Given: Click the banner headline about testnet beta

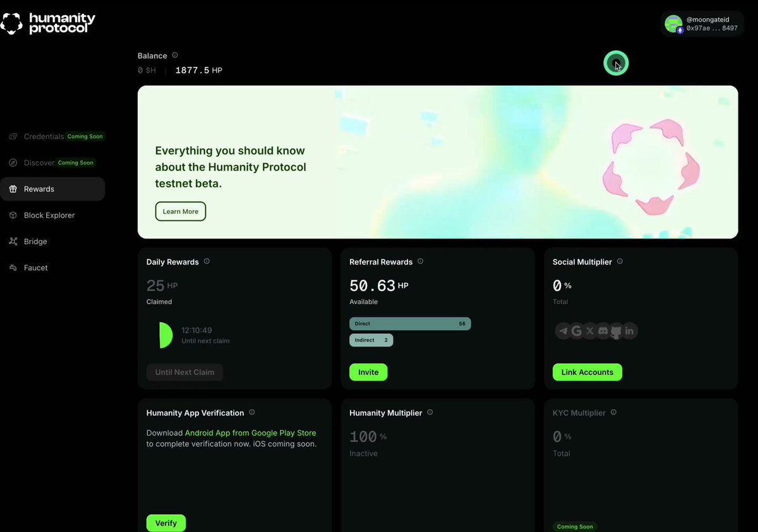Looking at the screenshot, I should click(231, 167).
